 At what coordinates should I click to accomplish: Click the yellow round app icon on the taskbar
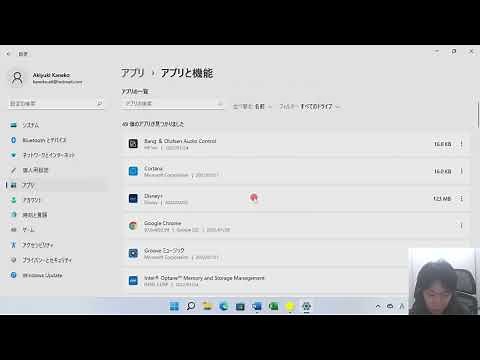(290, 306)
